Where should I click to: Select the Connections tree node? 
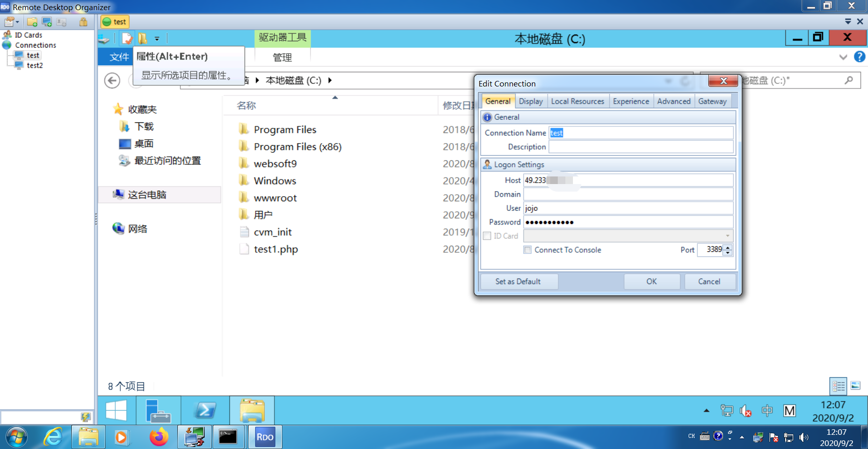pyautogui.click(x=35, y=45)
